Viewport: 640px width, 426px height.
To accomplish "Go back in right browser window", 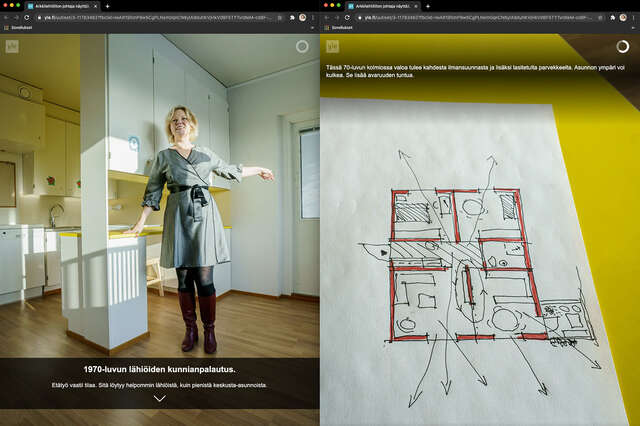I will pyautogui.click(x=327, y=17).
